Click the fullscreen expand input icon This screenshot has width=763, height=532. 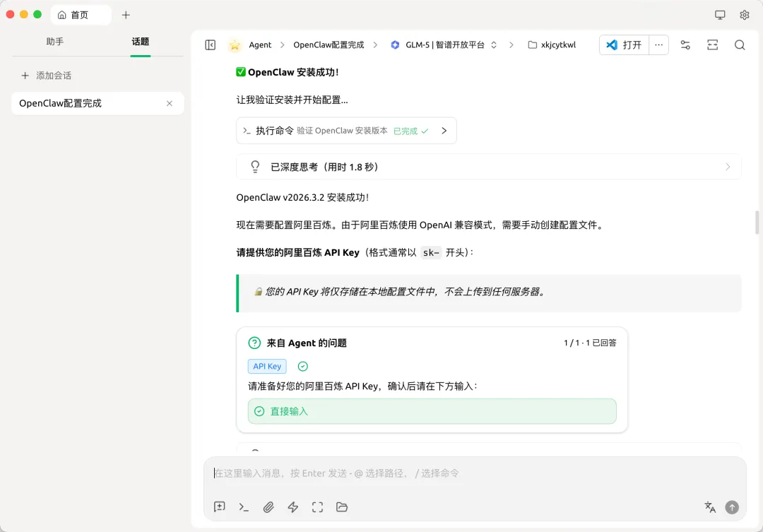click(317, 507)
